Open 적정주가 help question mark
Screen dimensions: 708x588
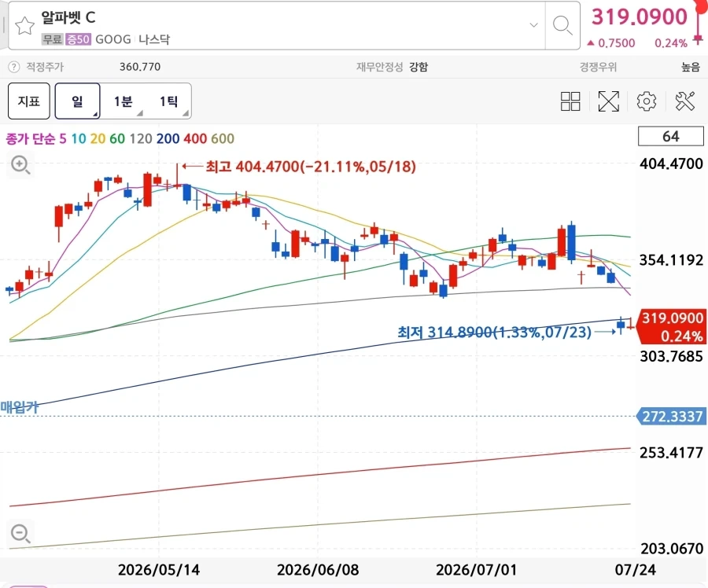pyautogui.click(x=14, y=68)
